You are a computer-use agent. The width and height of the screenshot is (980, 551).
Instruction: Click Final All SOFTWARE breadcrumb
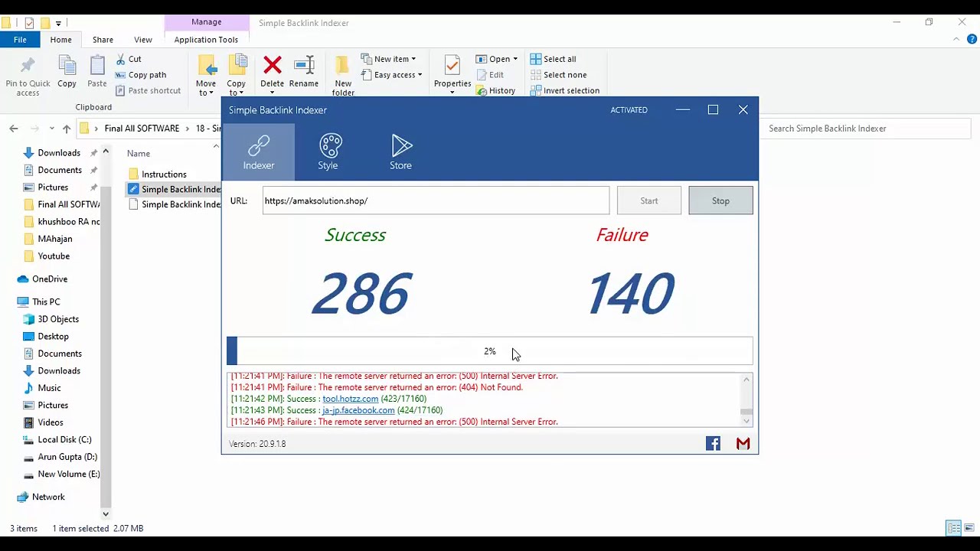(x=142, y=129)
